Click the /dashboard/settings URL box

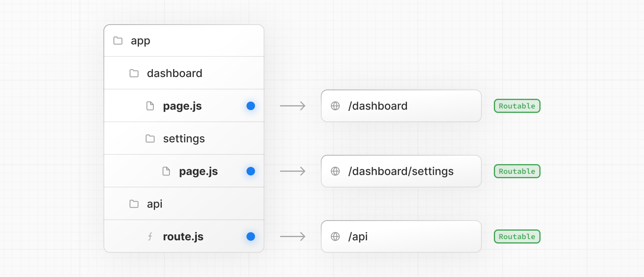[401, 171]
